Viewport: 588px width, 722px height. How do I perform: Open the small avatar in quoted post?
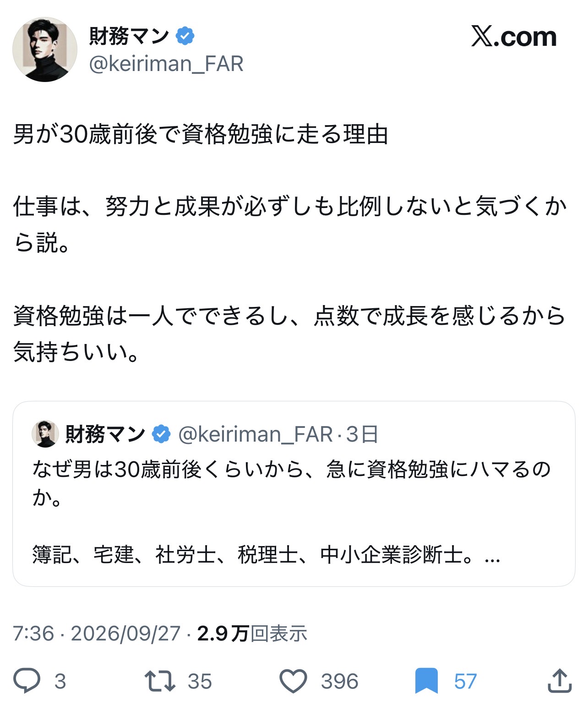click(45, 433)
